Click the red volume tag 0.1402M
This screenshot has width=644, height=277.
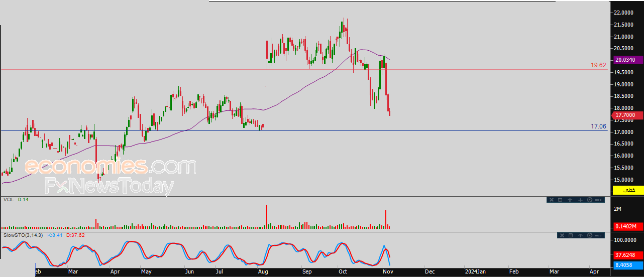click(x=628, y=227)
